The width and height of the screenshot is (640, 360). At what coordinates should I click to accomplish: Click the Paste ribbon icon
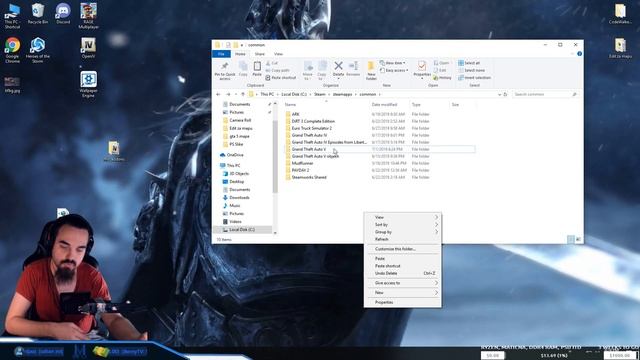(257, 69)
